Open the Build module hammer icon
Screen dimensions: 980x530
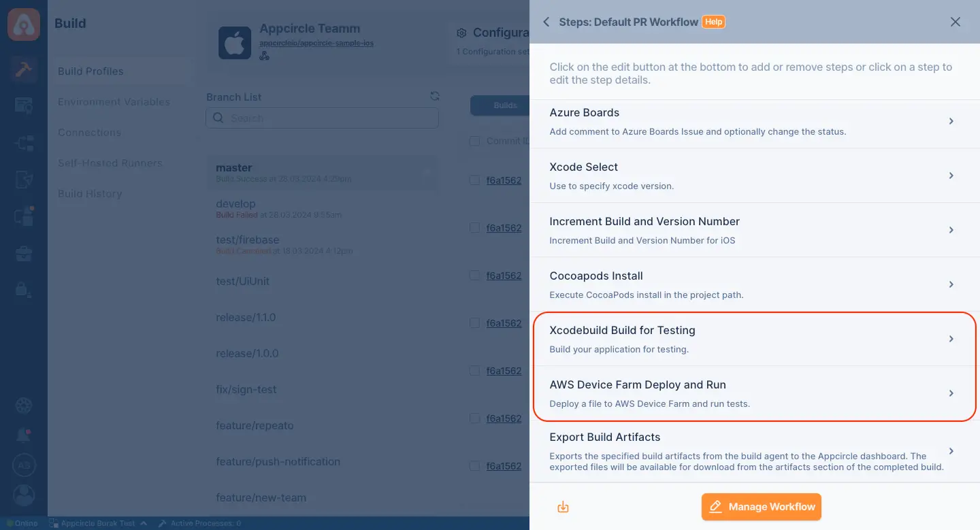pyautogui.click(x=24, y=70)
